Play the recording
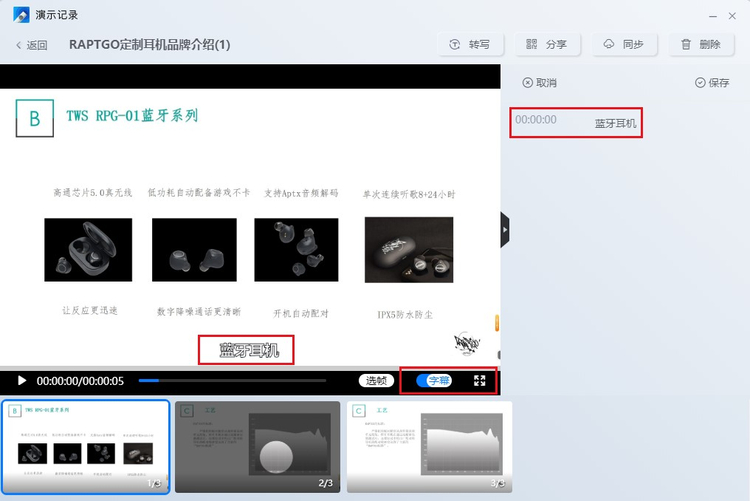The width and height of the screenshot is (750, 501). click(22, 380)
